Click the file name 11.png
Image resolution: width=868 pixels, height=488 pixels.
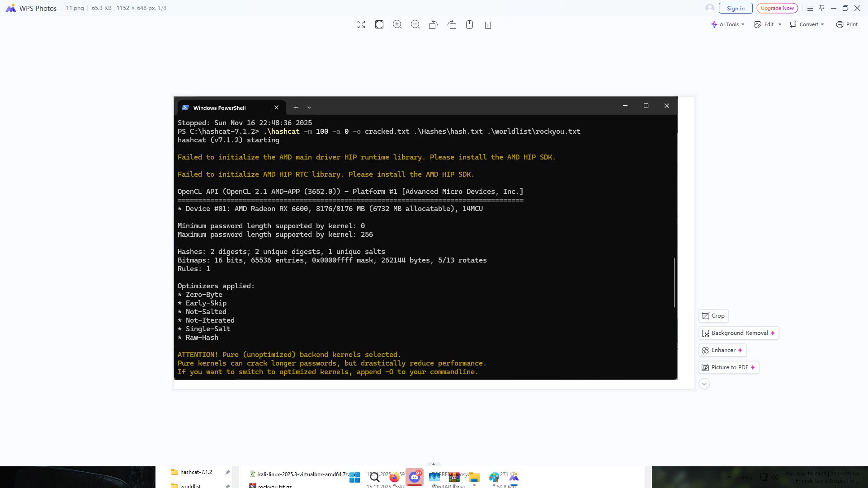(75, 8)
